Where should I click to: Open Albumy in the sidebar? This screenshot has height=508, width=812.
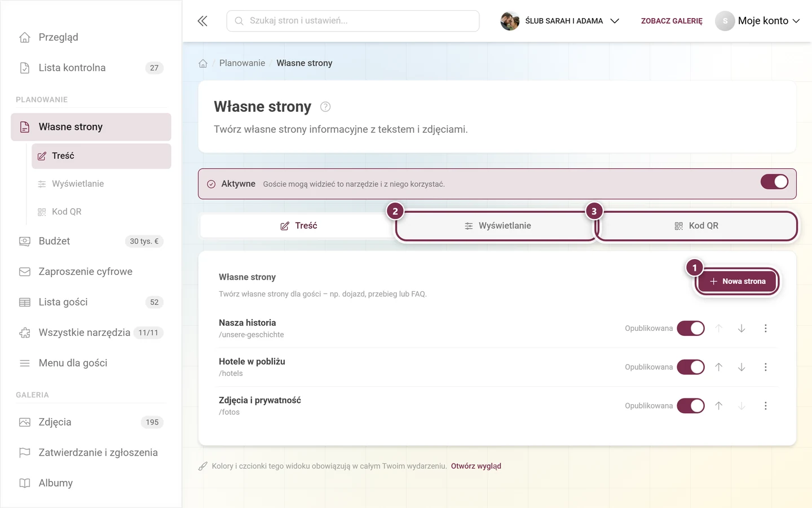(91, 483)
